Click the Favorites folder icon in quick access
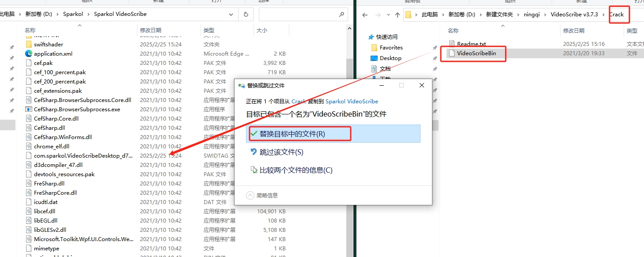644x257 pixels. tap(374, 47)
